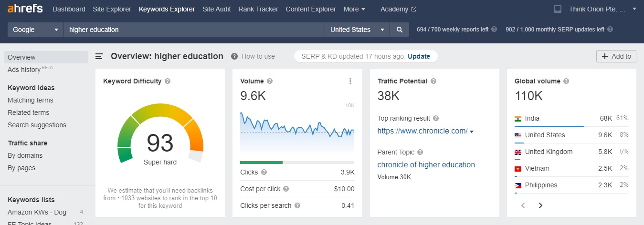Click the Add to button
The width and height of the screenshot is (644, 225).
tap(616, 56)
